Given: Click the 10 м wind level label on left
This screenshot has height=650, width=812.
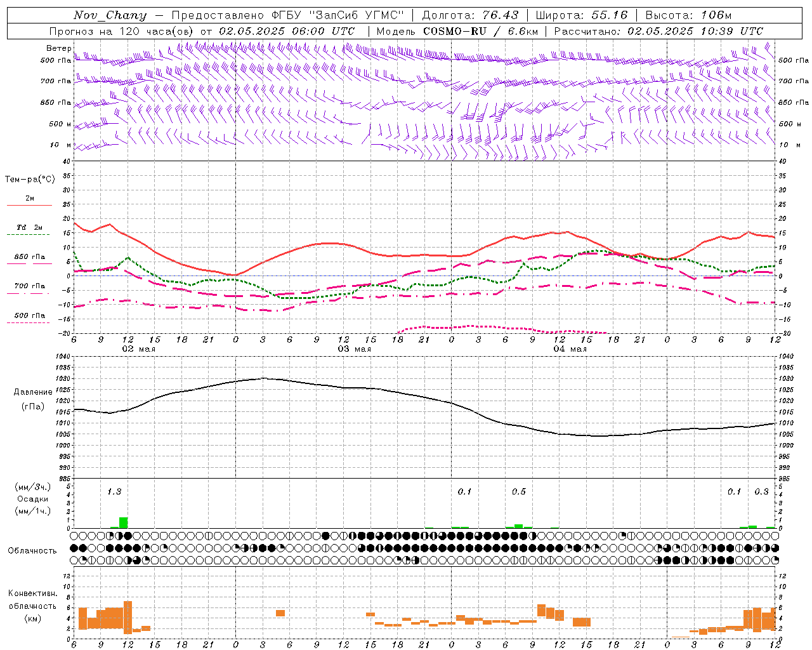Looking at the screenshot, I should [61, 145].
